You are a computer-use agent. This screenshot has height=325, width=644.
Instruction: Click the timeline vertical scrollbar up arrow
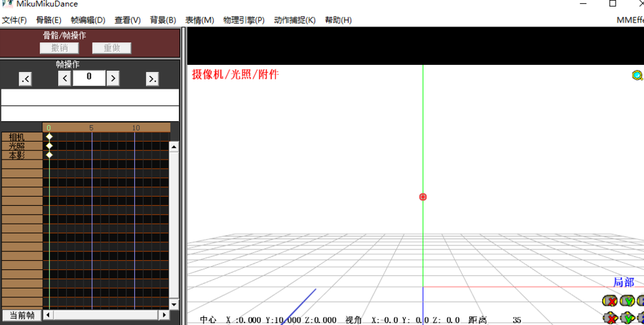[173, 147]
